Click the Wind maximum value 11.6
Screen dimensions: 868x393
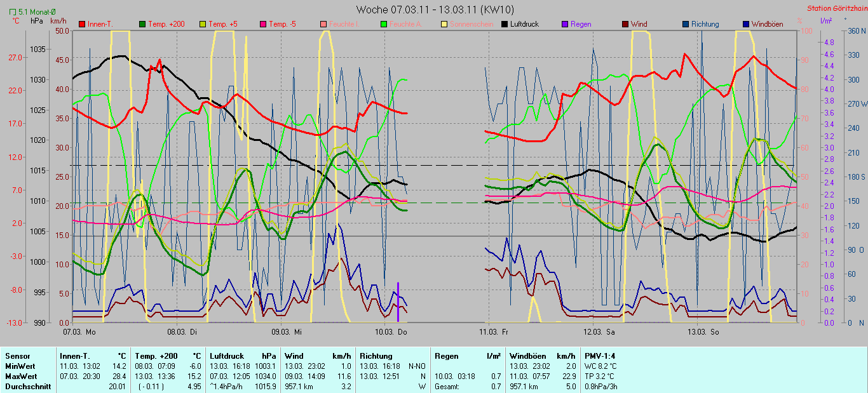pyautogui.click(x=344, y=376)
